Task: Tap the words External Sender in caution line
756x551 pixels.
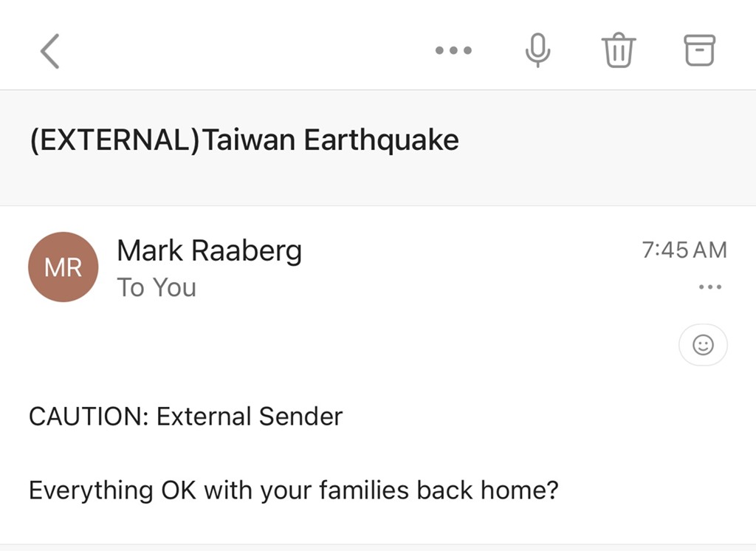Action: 250,417
